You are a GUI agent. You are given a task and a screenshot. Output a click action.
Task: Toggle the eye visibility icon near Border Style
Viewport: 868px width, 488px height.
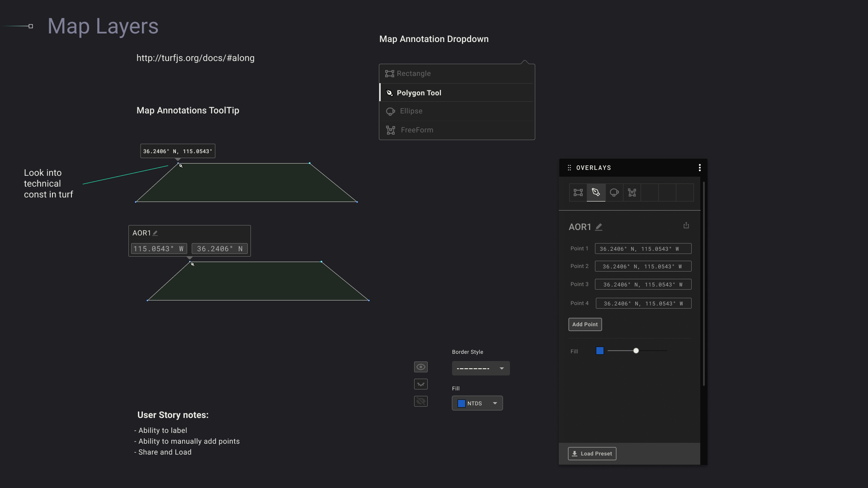[420, 367]
